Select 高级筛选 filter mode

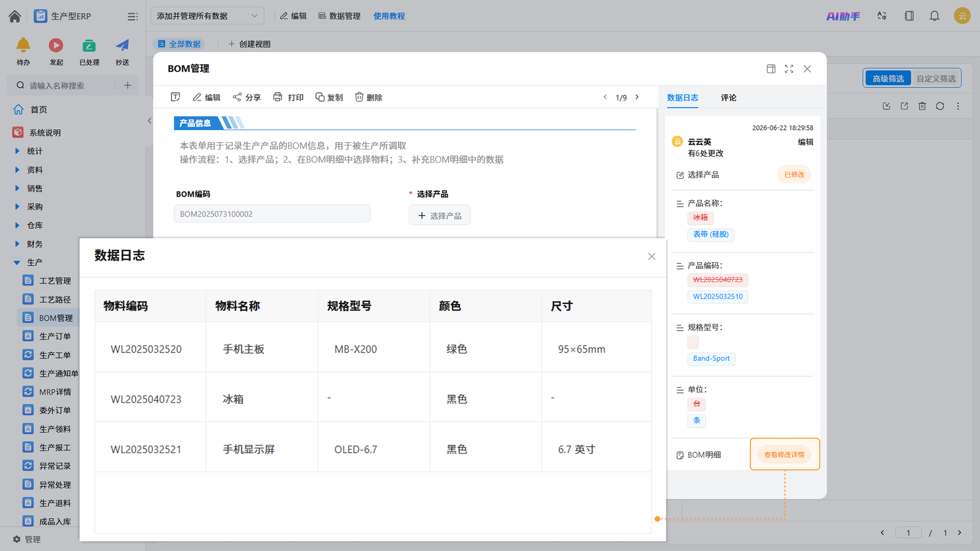click(888, 79)
